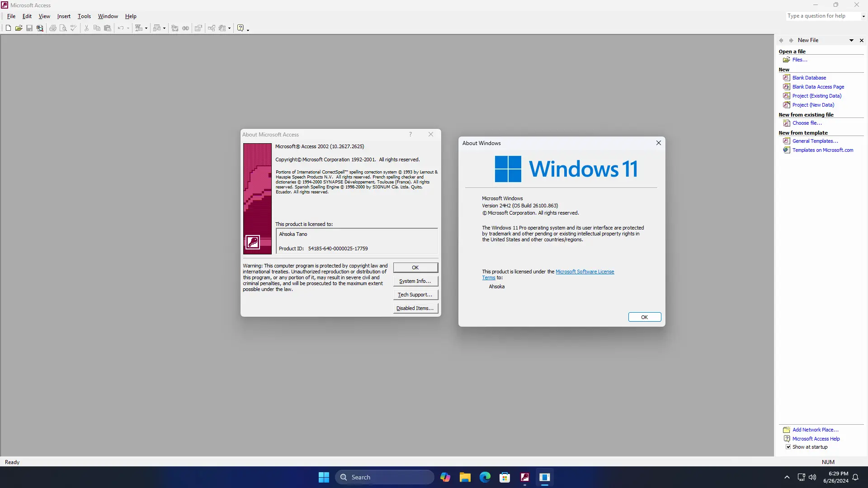Open the Windows Start button
Image resolution: width=868 pixels, height=488 pixels.
coord(324,477)
